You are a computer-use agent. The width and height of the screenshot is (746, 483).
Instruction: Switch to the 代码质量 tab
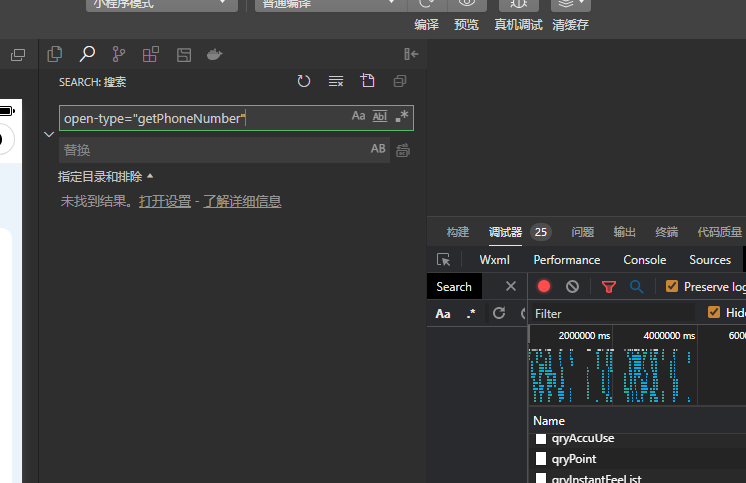[720, 232]
